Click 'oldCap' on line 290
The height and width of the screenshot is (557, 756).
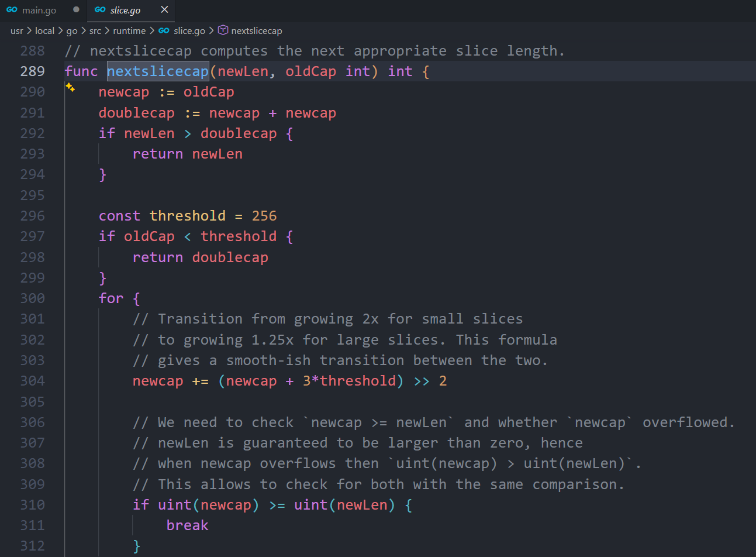[209, 92]
